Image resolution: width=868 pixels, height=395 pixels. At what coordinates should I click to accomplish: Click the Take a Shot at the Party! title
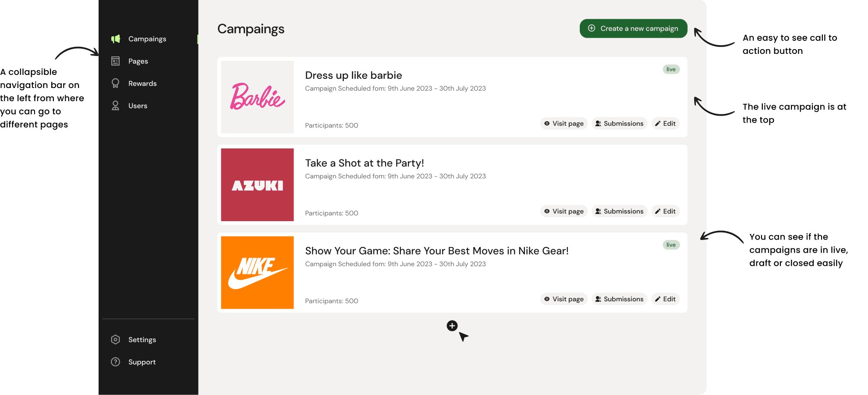point(365,163)
